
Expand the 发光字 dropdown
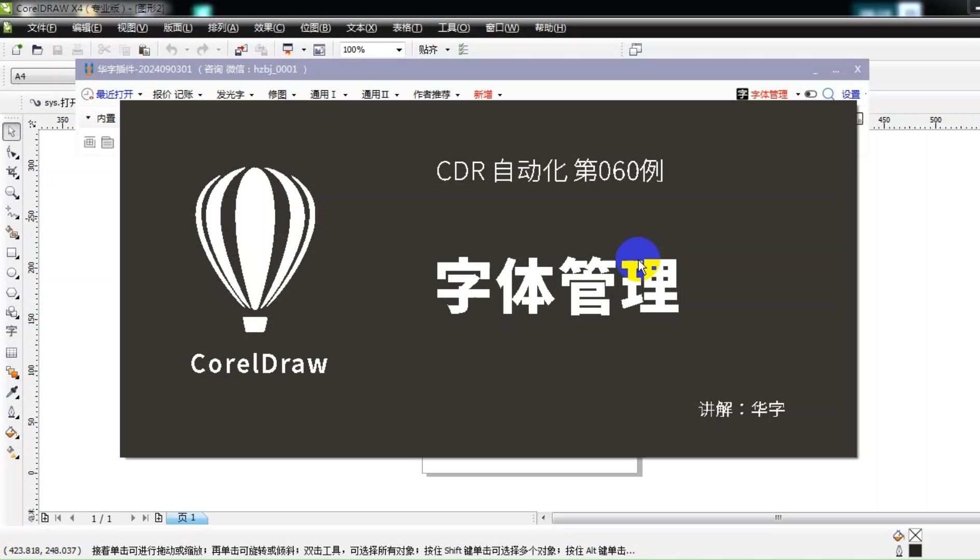coord(251,95)
